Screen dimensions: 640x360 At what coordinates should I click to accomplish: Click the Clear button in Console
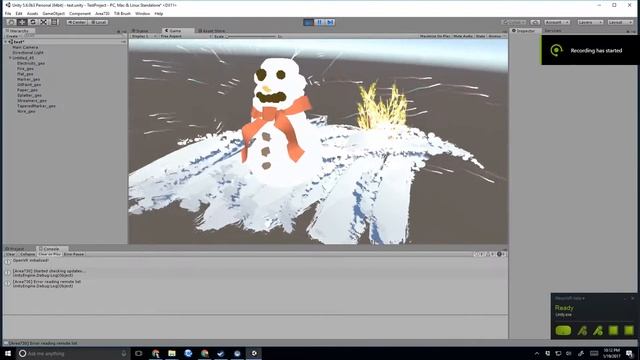tap(11, 254)
